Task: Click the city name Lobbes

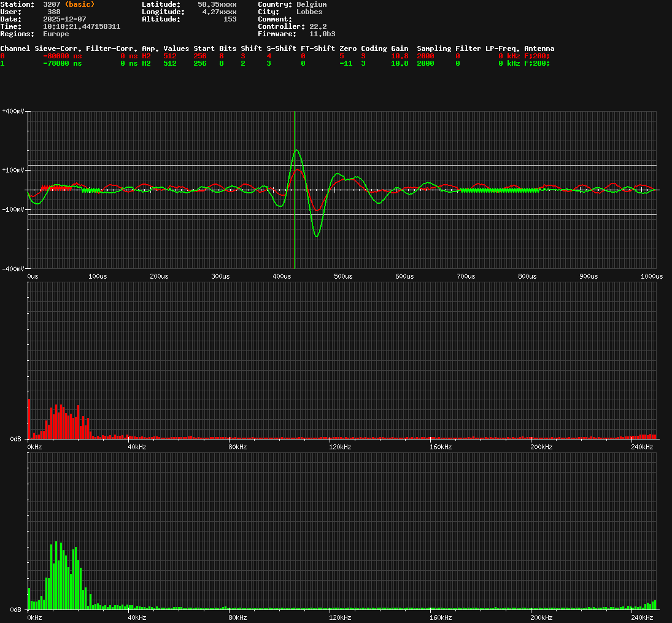Action: click(309, 12)
